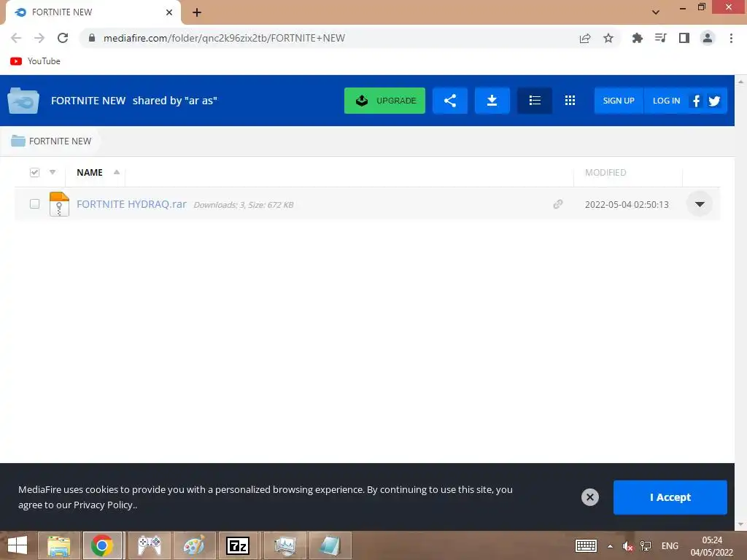This screenshot has width=747, height=560.
Task: Click the UPGRADE button
Action: click(x=385, y=101)
